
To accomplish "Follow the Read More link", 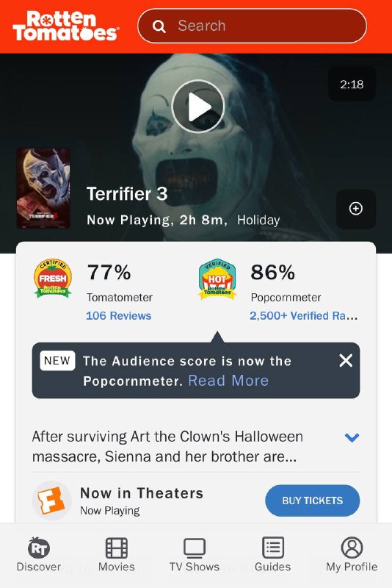I will 228,381.
